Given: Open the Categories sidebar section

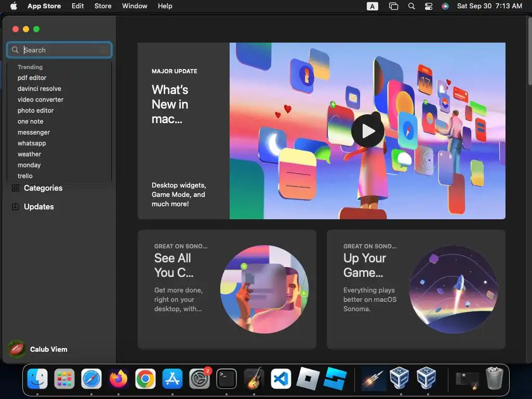Looking at the screenshot, I should point(43,188).
